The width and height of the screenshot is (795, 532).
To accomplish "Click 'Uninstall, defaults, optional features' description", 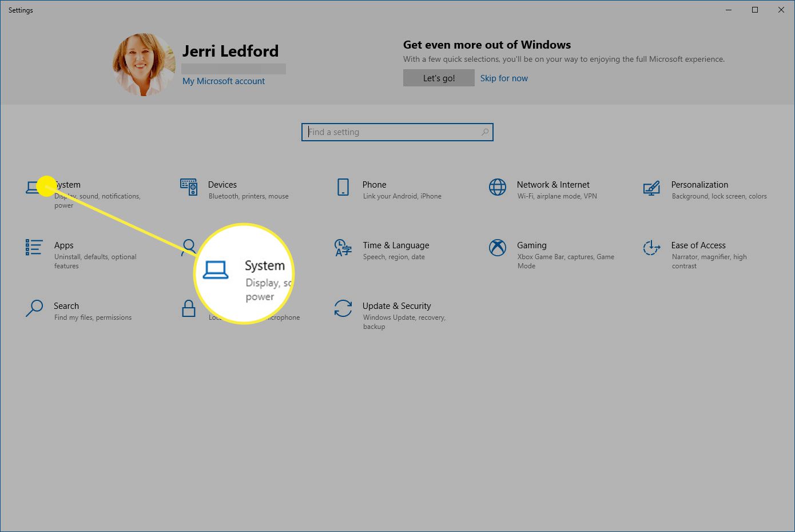I will (x=96, y=261).
